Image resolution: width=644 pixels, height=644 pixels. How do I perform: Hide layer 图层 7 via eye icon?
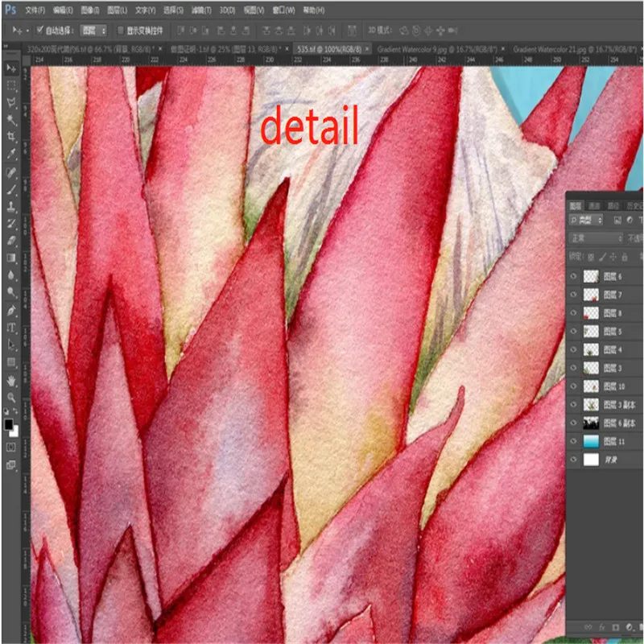pyautogui.click(x=574, y=295)
